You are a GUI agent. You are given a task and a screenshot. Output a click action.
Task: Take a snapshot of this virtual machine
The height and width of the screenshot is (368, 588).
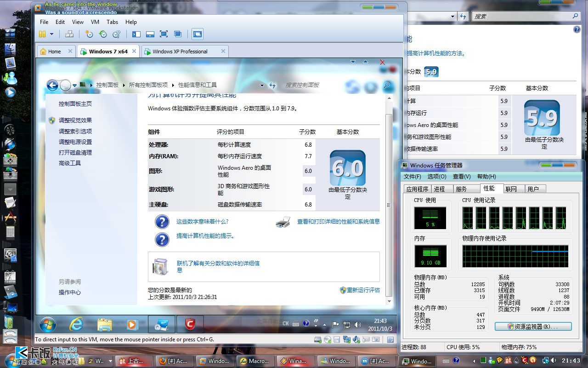[89, 34]
